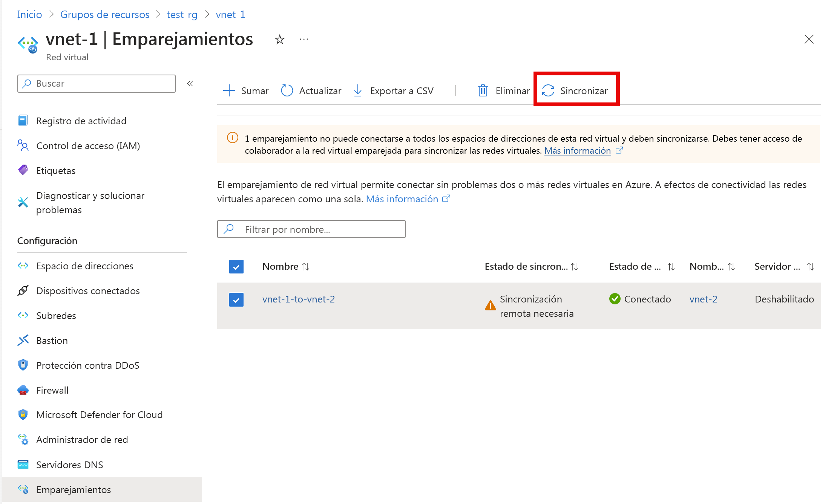
Task: Sort the table by Nombre column
Action: coord(306,266)
